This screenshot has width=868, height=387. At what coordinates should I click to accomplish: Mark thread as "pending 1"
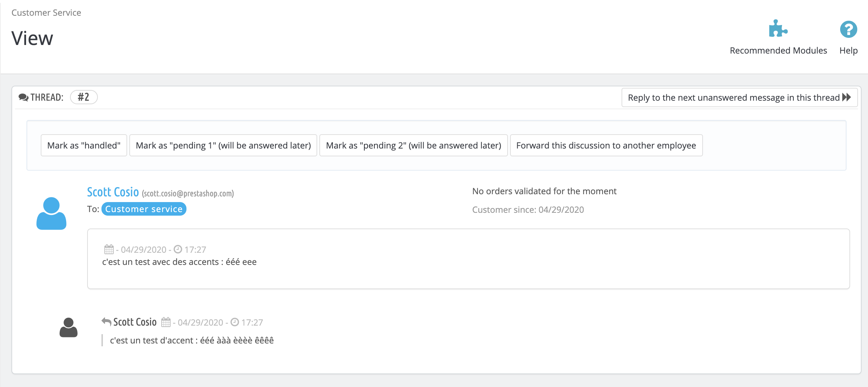223,145
